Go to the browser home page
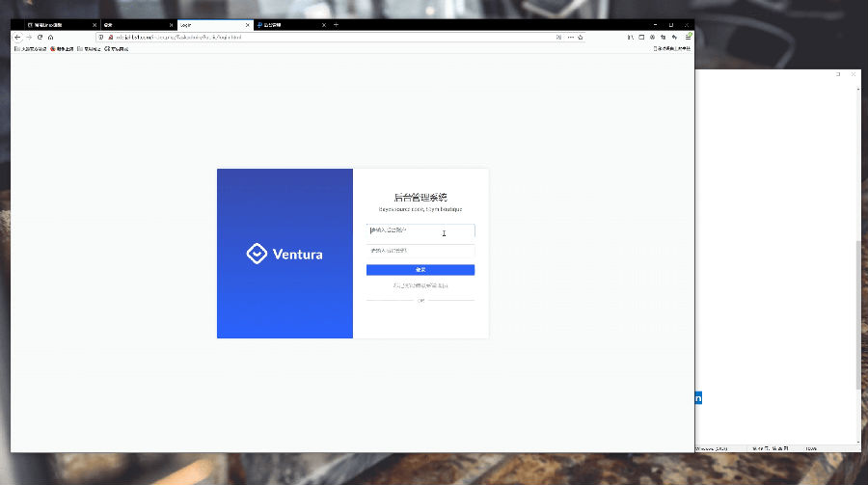 50,37
